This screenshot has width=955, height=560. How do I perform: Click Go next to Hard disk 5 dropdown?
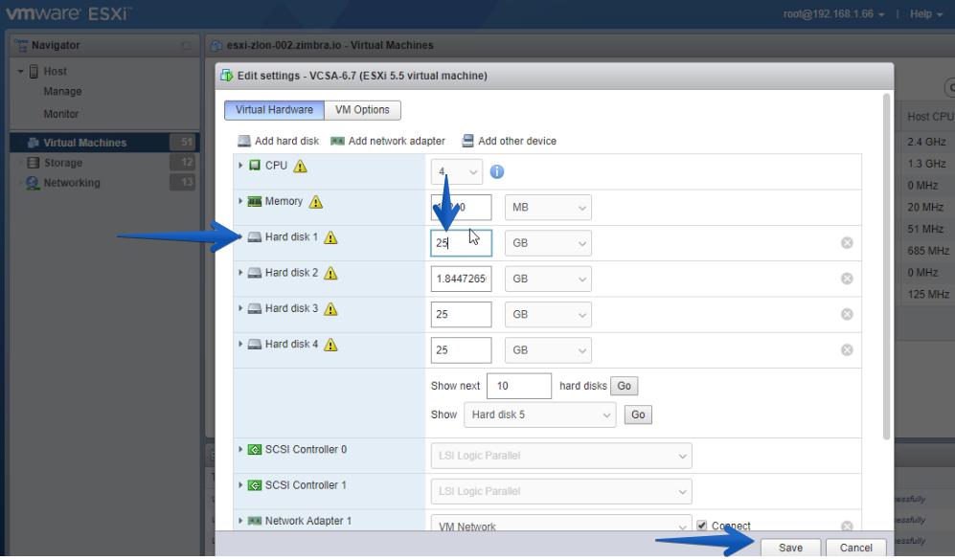pos(638,415)
